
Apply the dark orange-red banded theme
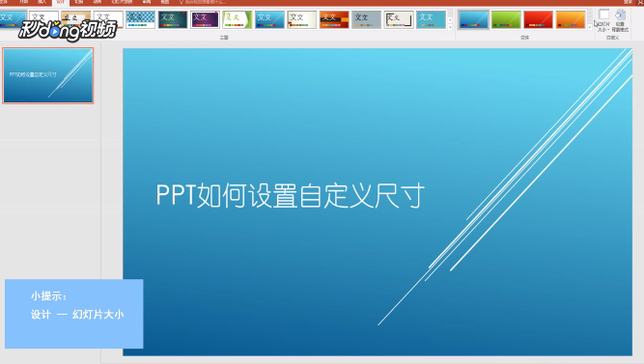tap(334, 19)
